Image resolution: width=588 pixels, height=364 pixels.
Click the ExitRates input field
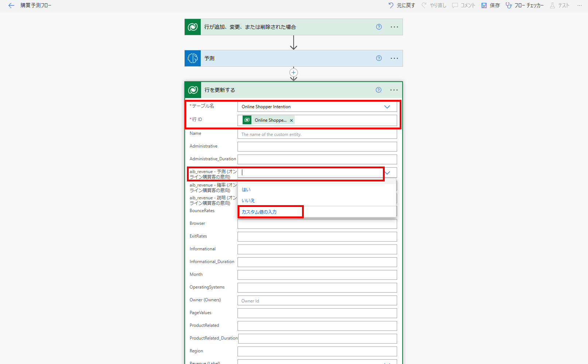click(317, 236)
